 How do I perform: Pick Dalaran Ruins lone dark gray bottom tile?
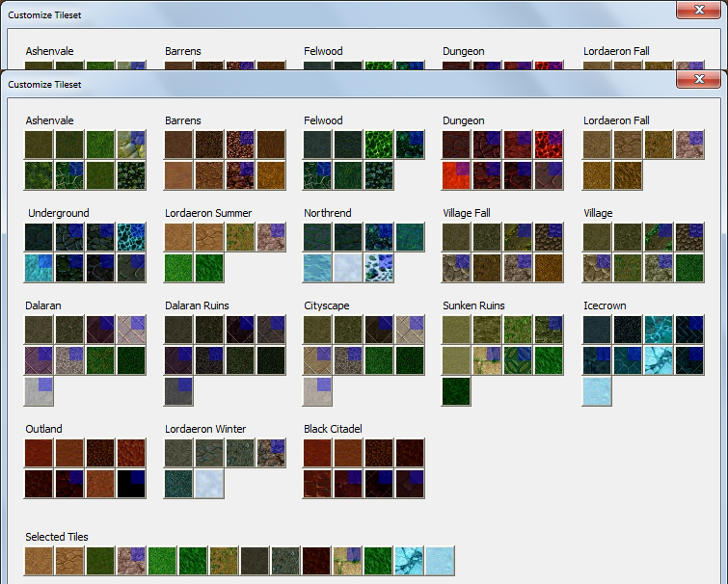coord(178,391)
